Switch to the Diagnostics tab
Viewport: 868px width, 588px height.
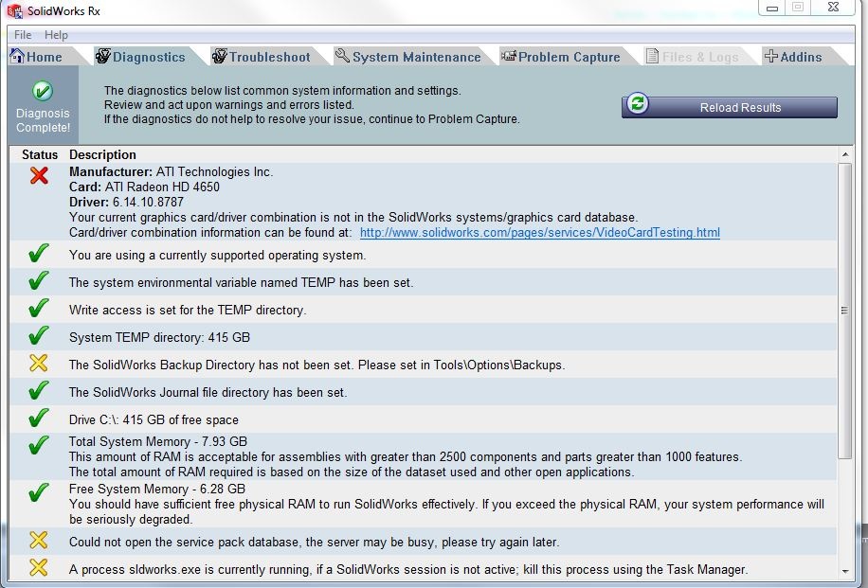point(149,57)
